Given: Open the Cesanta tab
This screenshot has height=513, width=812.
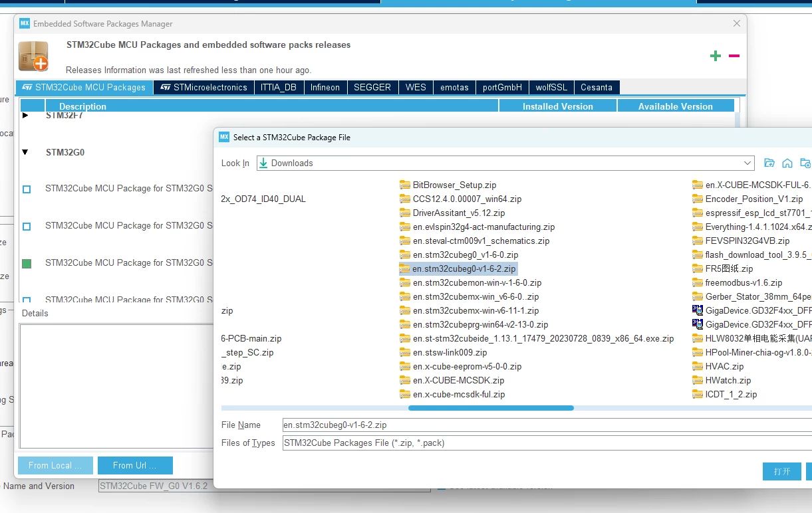Looking at the screenshot, I should coord(597,87).
